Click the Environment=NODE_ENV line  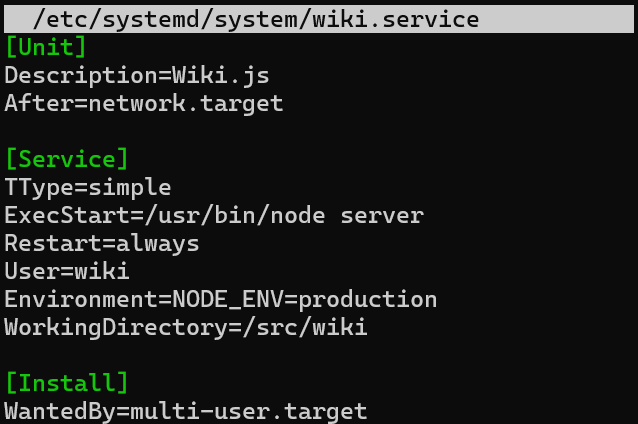[221, 299]
